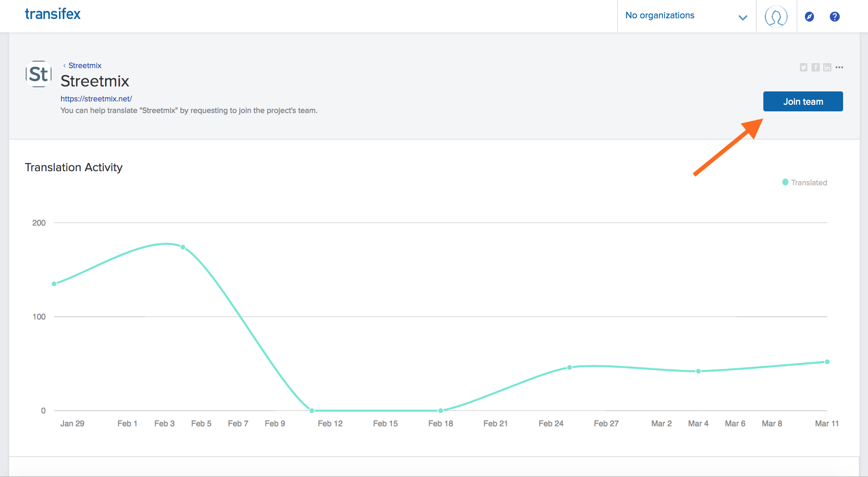
Task: Click the Feb 15 x-axis label
Action: [x=385, y=423]
